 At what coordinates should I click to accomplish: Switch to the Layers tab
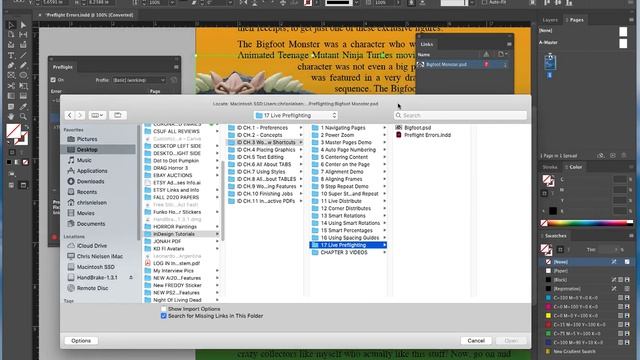(x=550, y=20)
